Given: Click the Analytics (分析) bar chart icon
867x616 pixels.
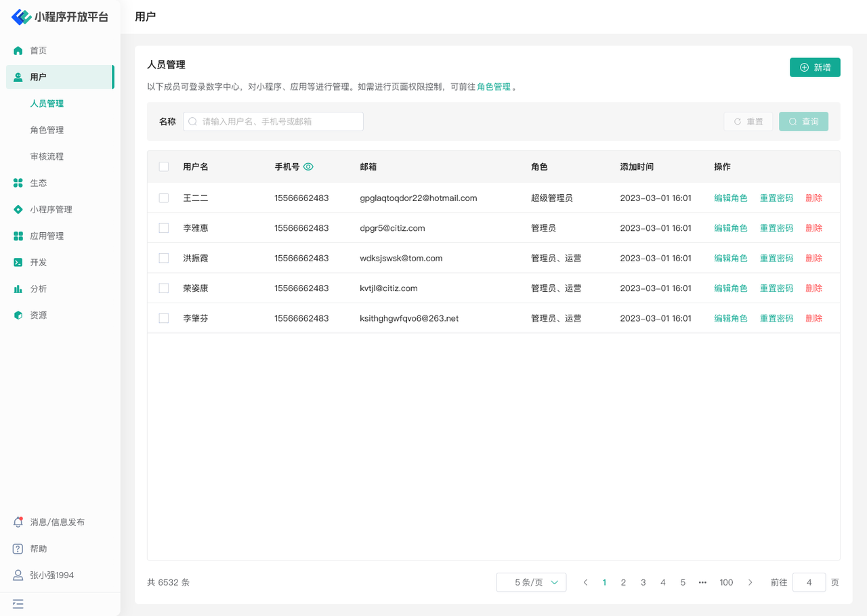Looking at the screenshot, I should pyautogui.click(x=18, y=289).
